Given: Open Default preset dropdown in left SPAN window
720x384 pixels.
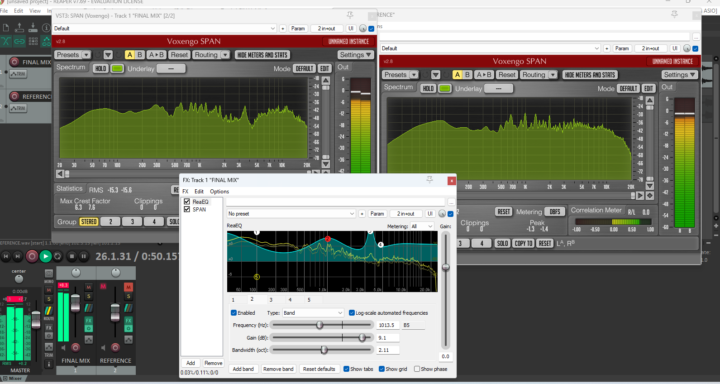Looking at the screenshot, I should tap(164, 28).
